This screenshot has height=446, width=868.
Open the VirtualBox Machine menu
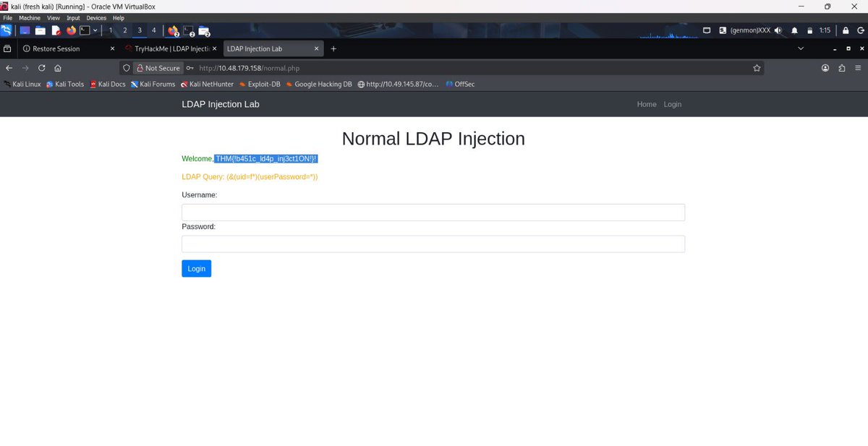point(30,18)
